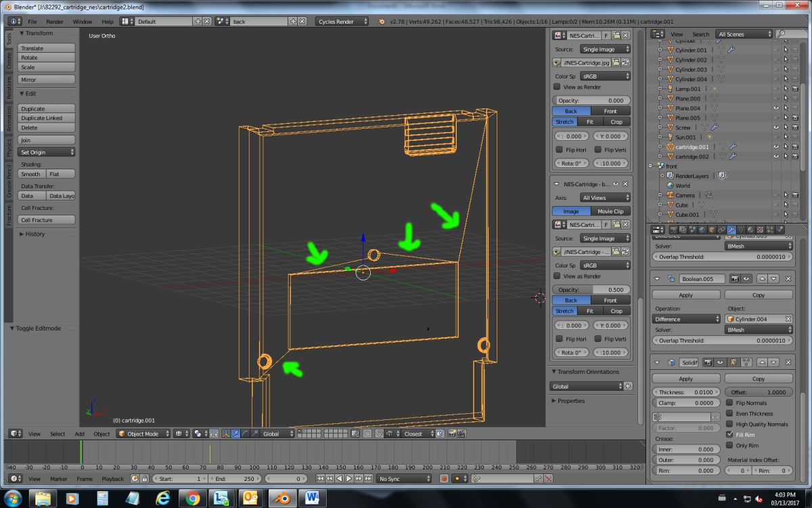The width and height of the screenshot is (812, 508).
Task: Click the Mirror button
Action: (47, 80)
